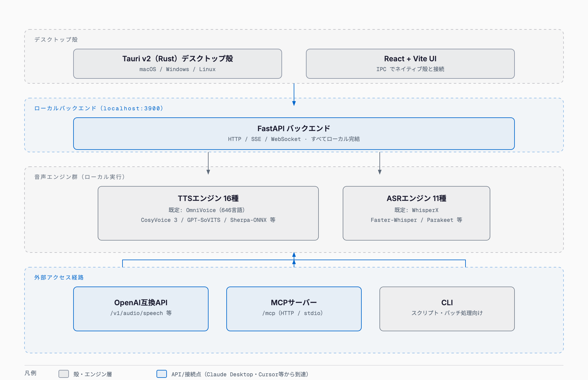Viewport: 588px width, 380px height.
Task: Select the TTSエンジン 16種 box
Action: [208, 213]
